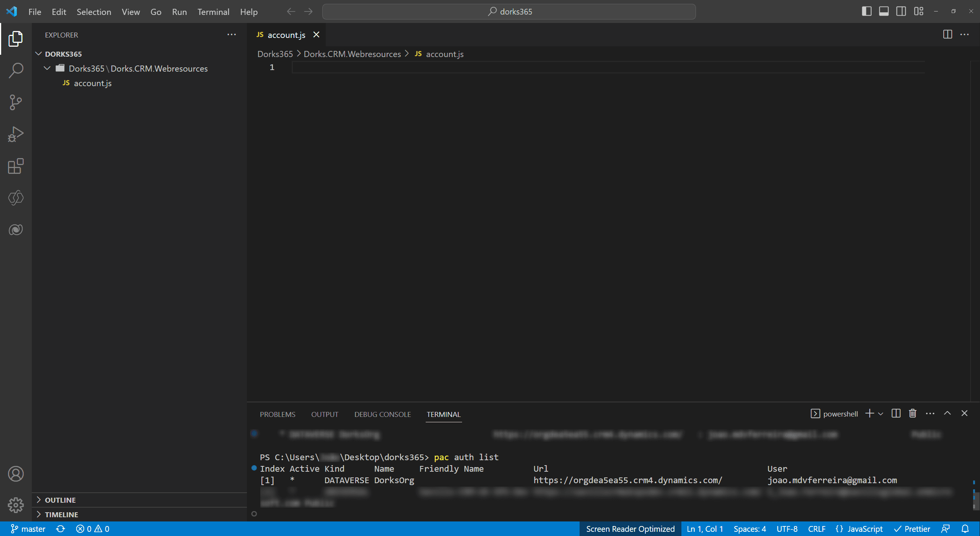This screenshot has width=980, height=536.
Task: Switch to the DEBUG CONSOLE tab
Action: point(382,414)
